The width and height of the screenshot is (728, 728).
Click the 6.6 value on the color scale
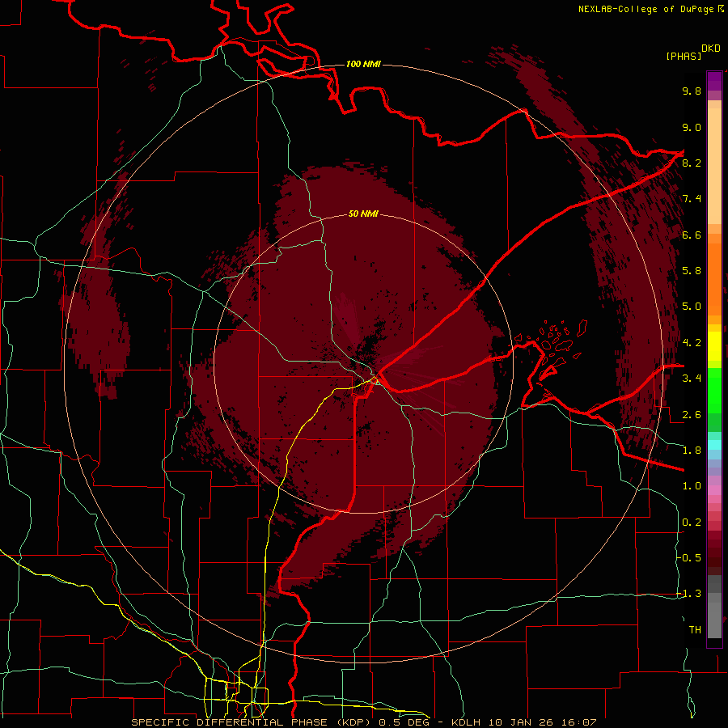pyautogui.click(x=692, y=235)
